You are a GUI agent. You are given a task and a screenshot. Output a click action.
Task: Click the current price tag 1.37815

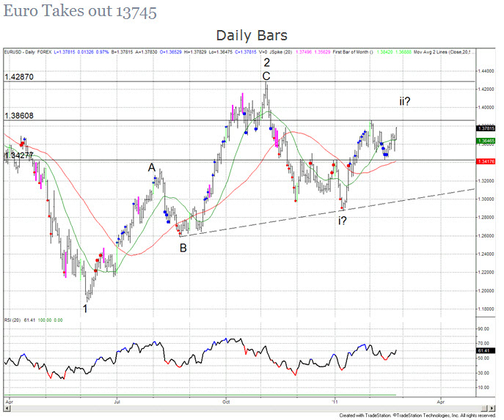click(485, 128)
